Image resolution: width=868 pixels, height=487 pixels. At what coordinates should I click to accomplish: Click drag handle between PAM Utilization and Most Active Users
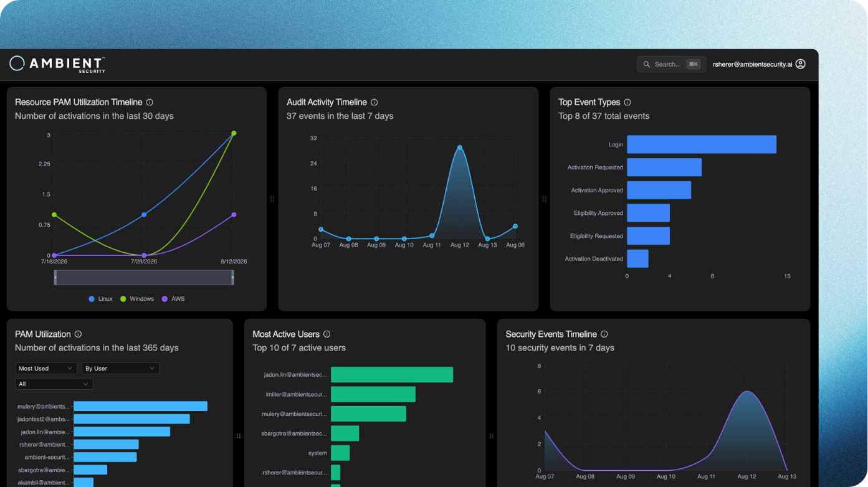(x=238, y=436)
